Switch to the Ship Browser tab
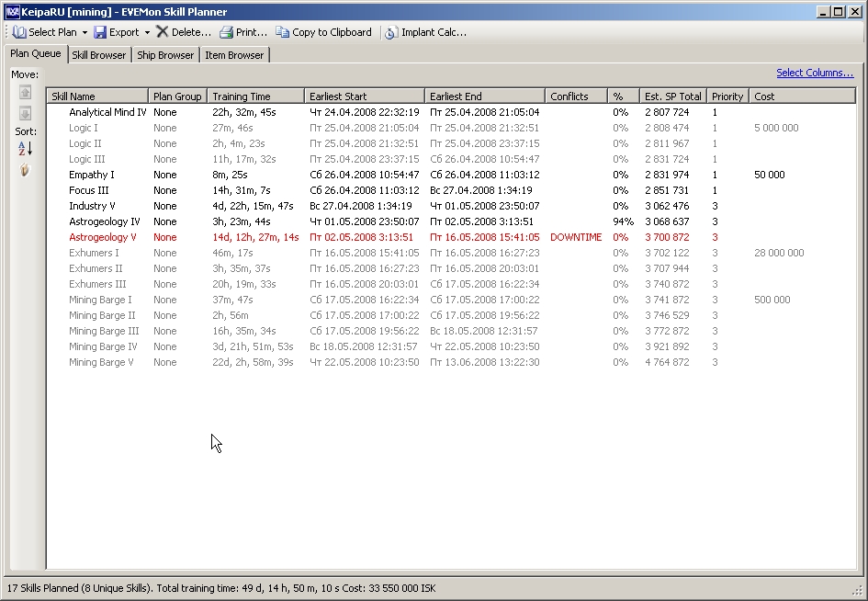868x601 pixels. [165, 55]
